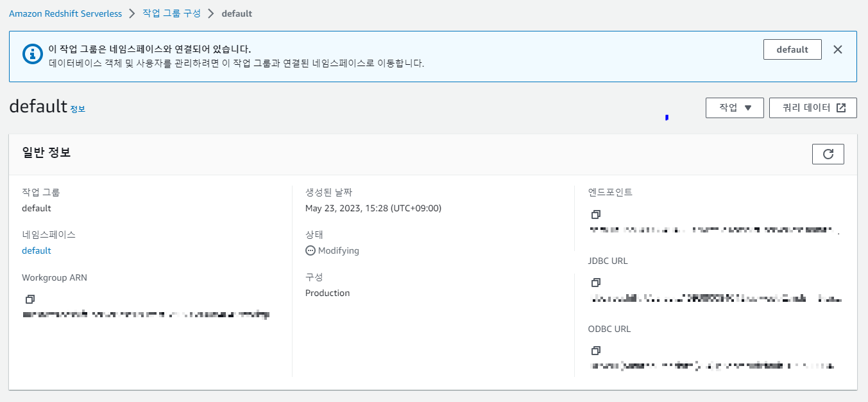
Task: Click the Production configuration value
Action: [x=328, y=293]
